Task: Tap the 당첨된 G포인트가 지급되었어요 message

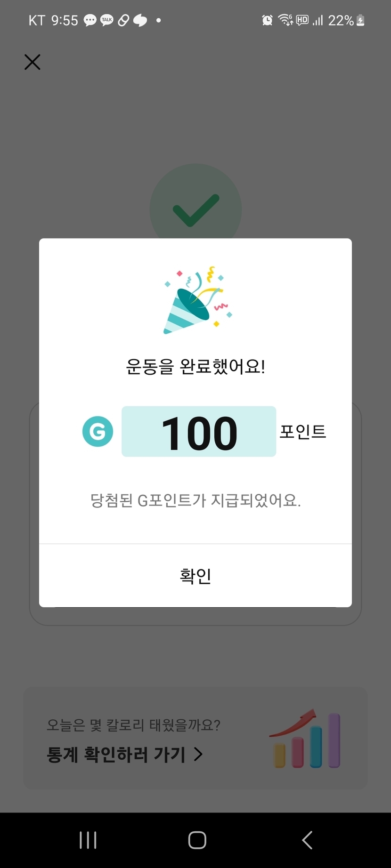Action: 195,500
